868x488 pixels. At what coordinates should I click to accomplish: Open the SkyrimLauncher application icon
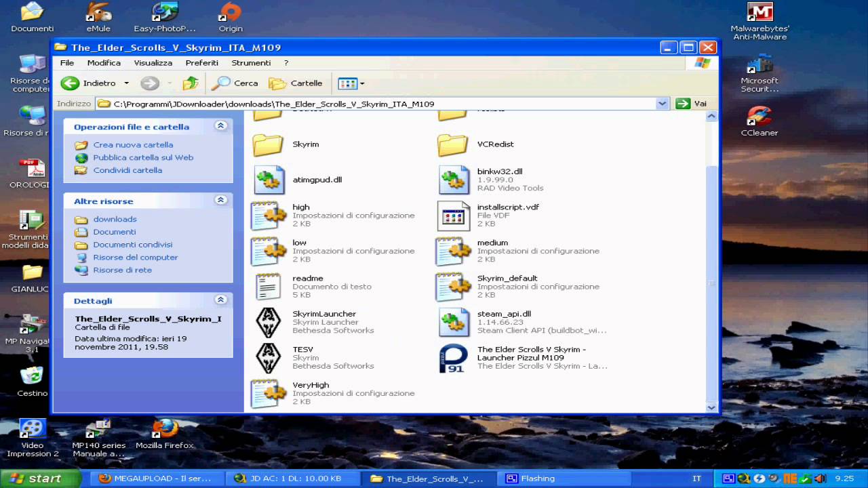pyautogui.click(x=268, y=322)
